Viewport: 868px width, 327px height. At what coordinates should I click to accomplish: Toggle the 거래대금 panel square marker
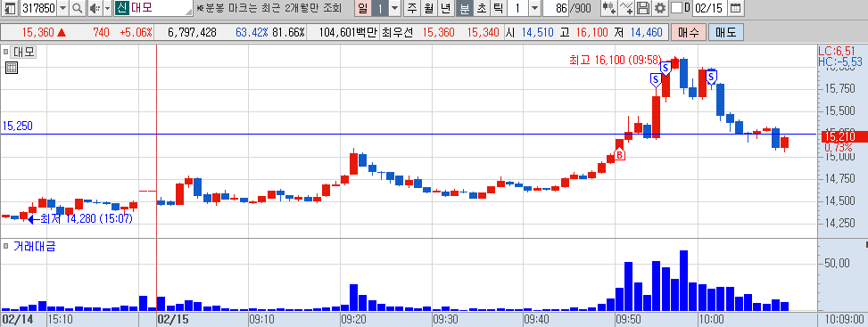pos(6,245)
